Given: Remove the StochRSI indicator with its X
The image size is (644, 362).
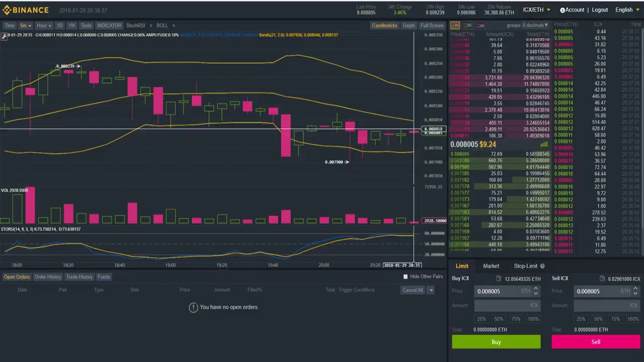Looking at the screenshot, I should [x=150, y=26].
